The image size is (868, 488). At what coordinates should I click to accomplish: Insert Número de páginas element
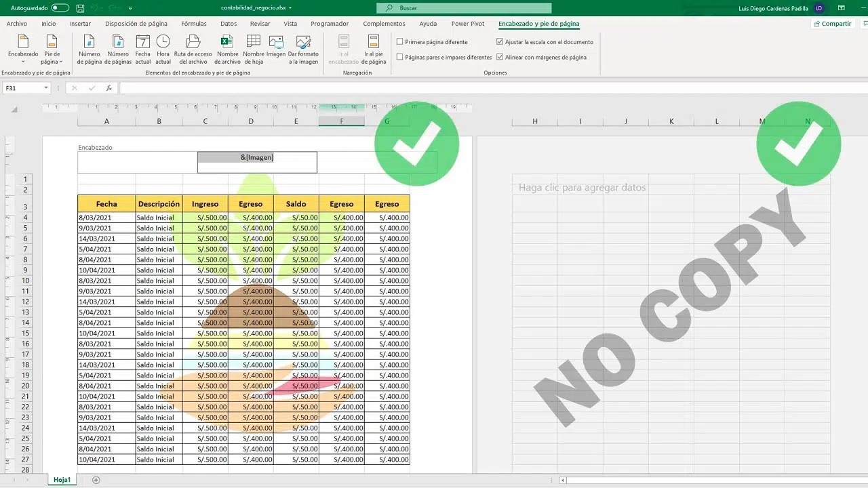(x=117, y=49)
